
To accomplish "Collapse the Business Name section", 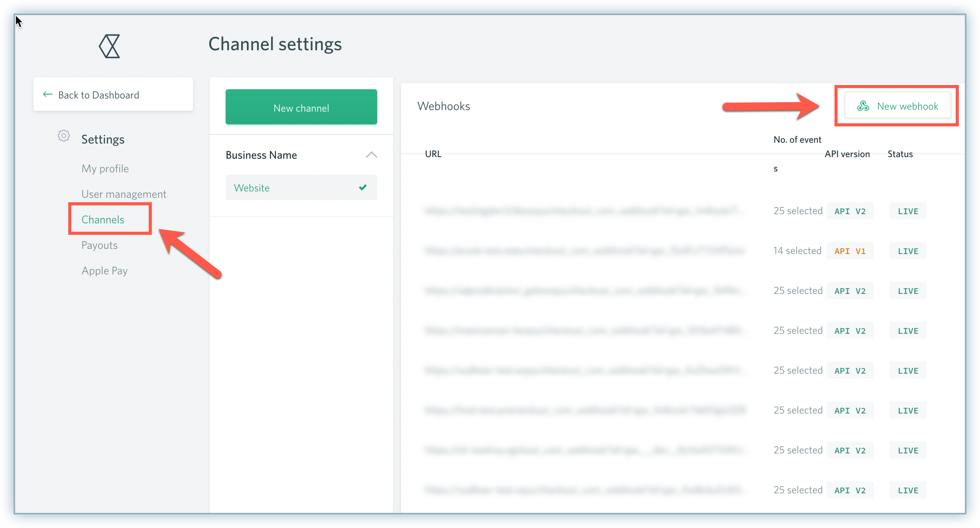I will tap(371, 155).
